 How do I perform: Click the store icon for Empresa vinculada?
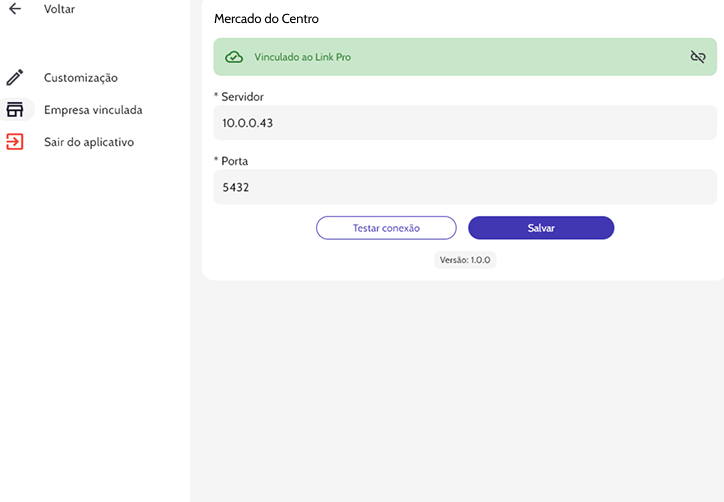pyautogui.click(x=15, y=110)
